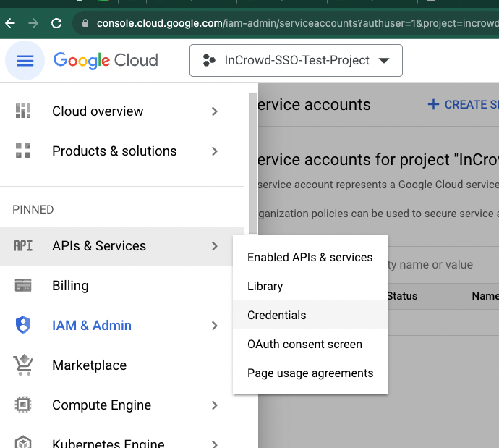Expand Kubernetes Engine submenu chevron
The height and width of the screenshot is (448, 499).
215,444
